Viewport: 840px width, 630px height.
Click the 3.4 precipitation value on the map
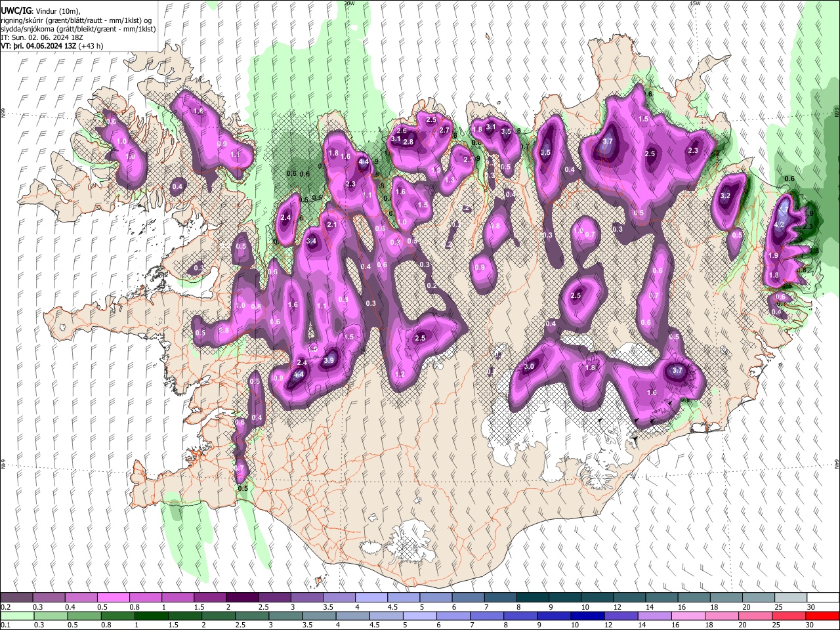pos(312,241)
